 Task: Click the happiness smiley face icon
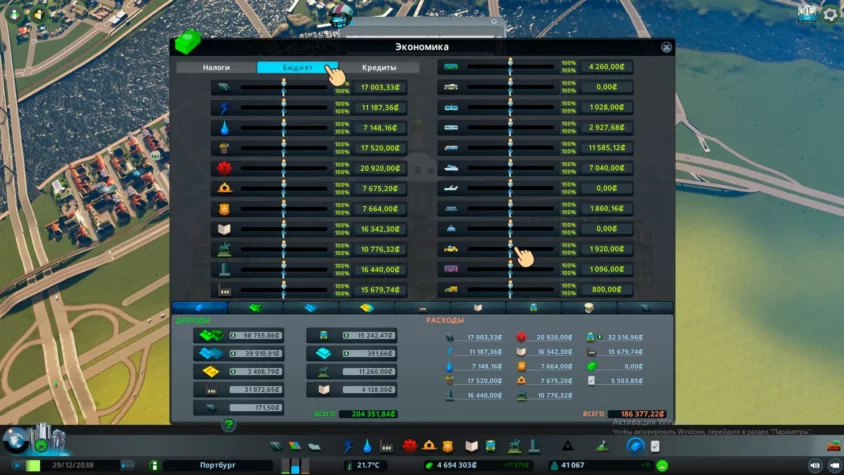pos(662,465)
